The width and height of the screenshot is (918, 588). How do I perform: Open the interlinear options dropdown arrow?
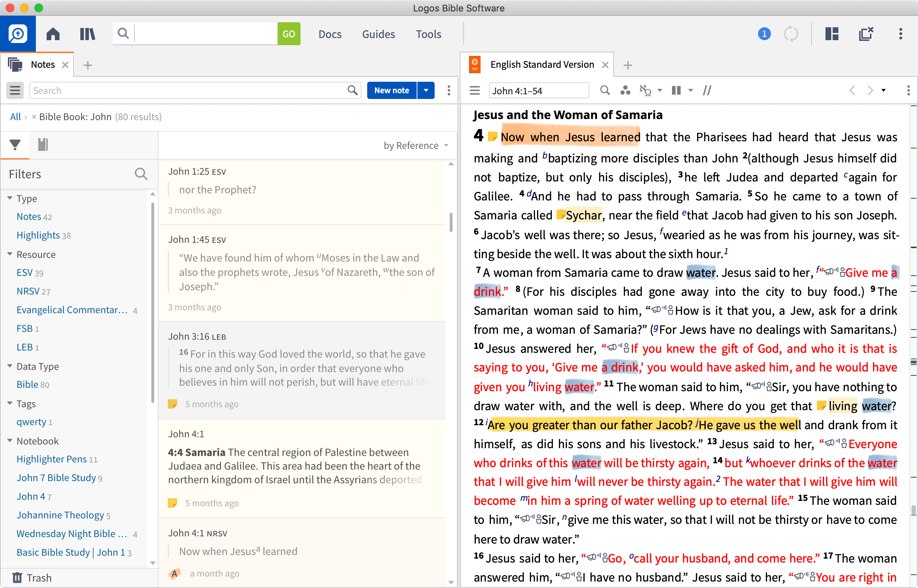659,90
